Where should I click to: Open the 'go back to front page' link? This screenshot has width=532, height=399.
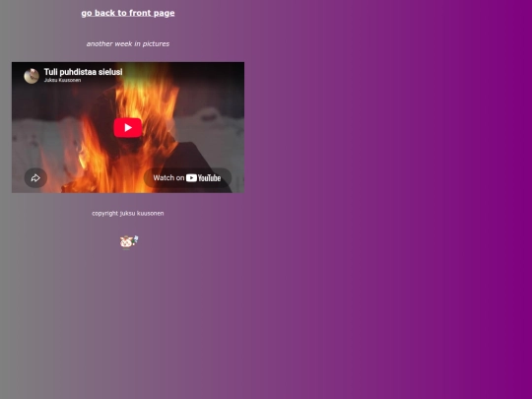[128, 13]
